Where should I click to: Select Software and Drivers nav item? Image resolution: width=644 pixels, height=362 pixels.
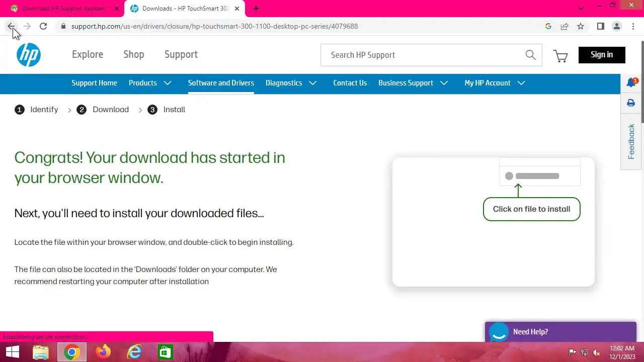[221, 83]
